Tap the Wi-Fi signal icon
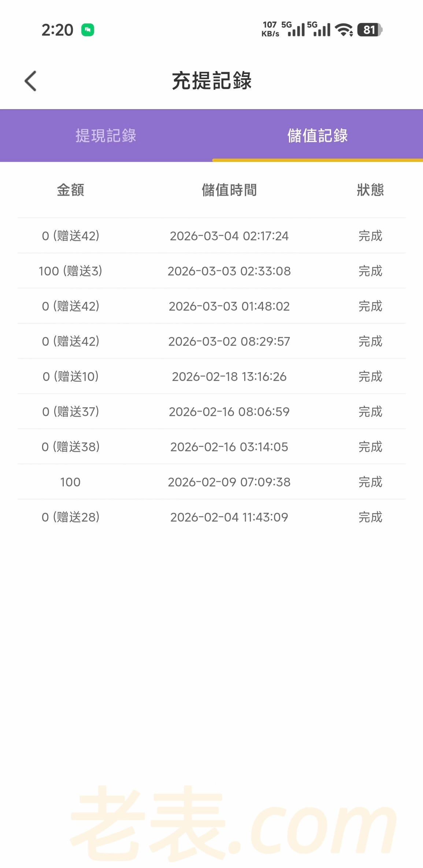This screenshot has width=423, height=868. 344,30
